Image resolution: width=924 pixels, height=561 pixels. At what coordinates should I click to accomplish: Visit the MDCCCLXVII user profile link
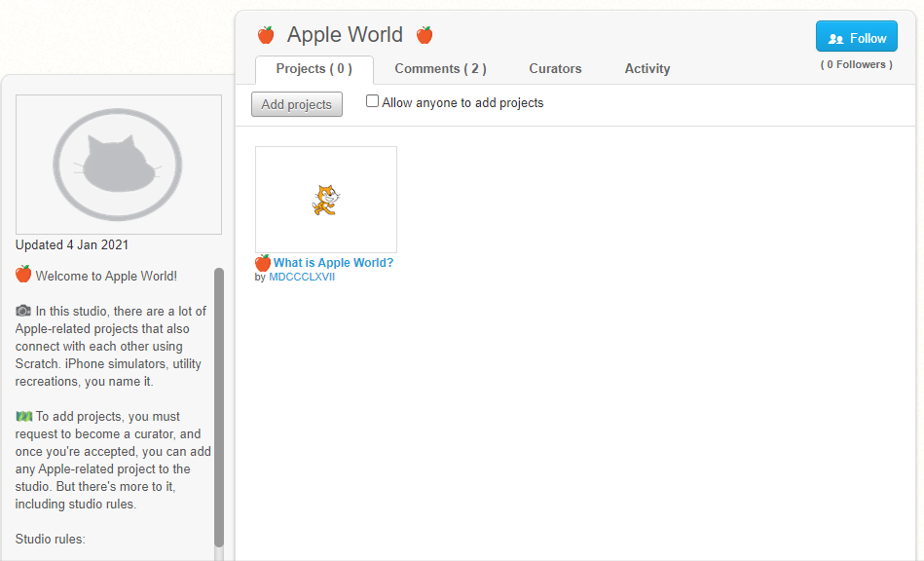[x=302, y=278]
